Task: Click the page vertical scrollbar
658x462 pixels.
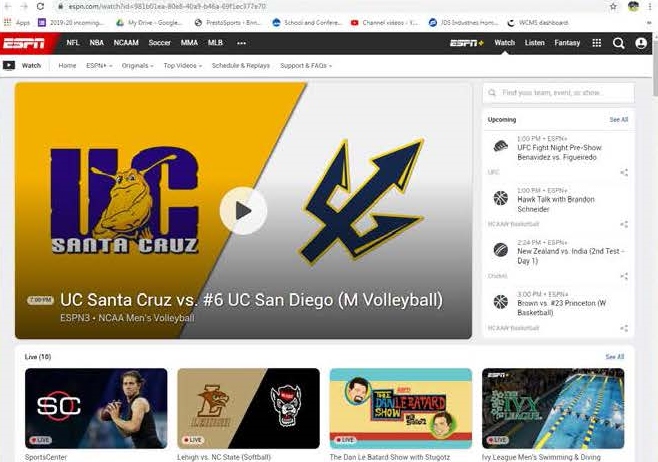Action: click(x=655, y=67)
